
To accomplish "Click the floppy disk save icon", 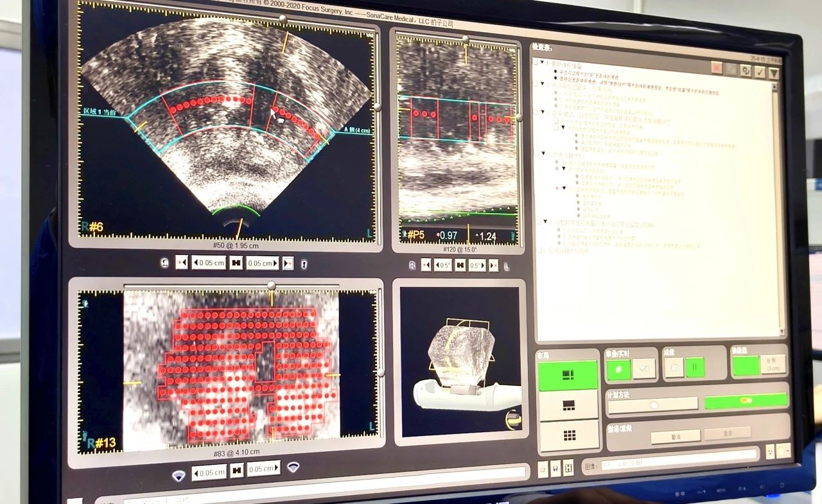I will (x=555, y=468).
